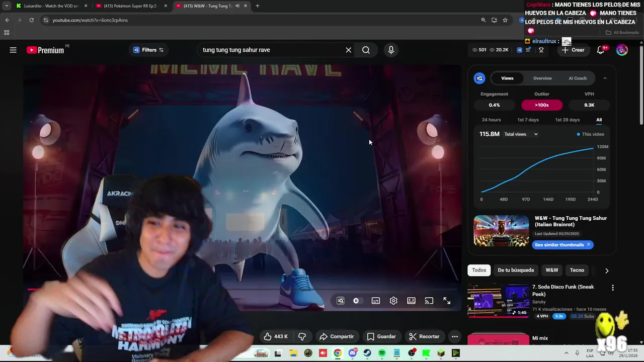Viewport: 644px width, 362px height.
Task: Open the YouTube hamburger guide menu
Action: click(13, 50)
